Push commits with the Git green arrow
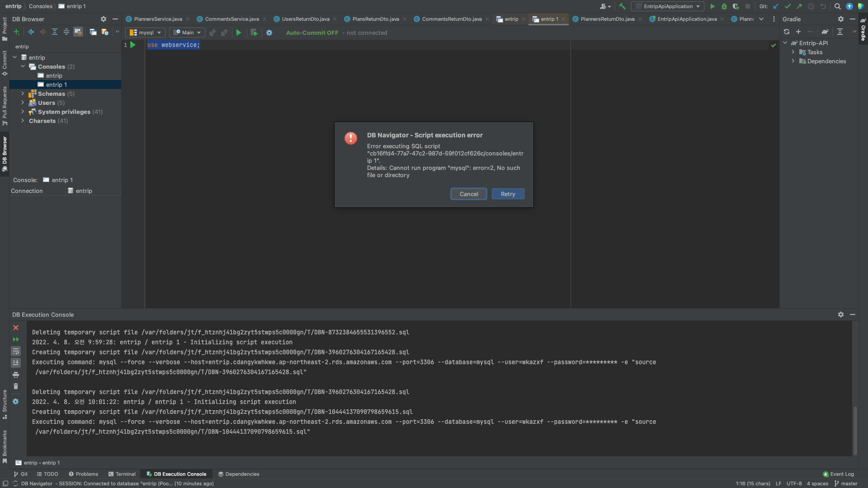 coord(799,6)
